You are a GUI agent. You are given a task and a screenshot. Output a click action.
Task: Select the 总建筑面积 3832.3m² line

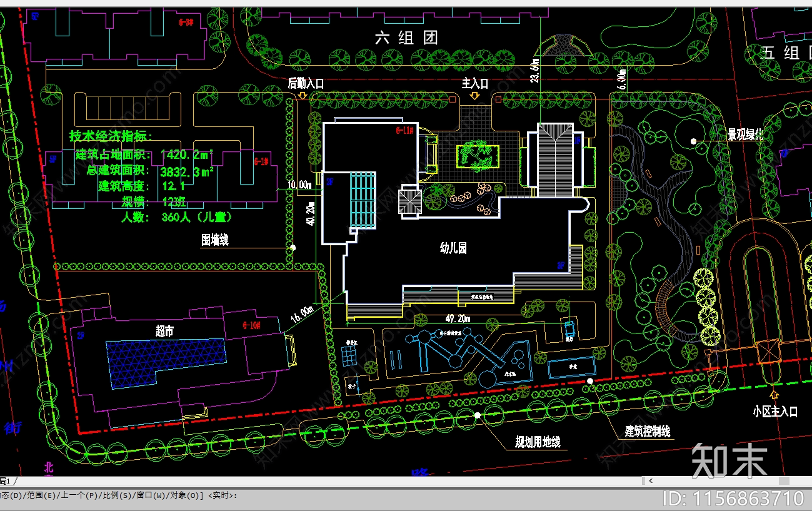pos(150,171)
